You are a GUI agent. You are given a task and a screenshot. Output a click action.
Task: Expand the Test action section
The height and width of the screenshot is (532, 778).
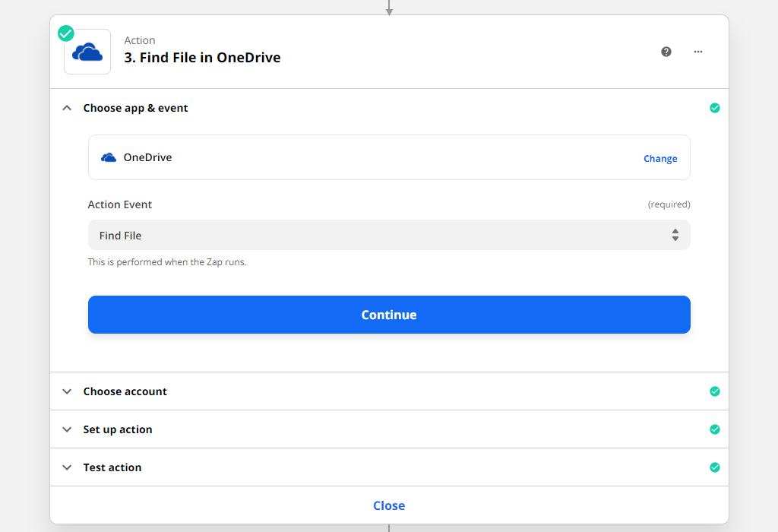(67, 467)
